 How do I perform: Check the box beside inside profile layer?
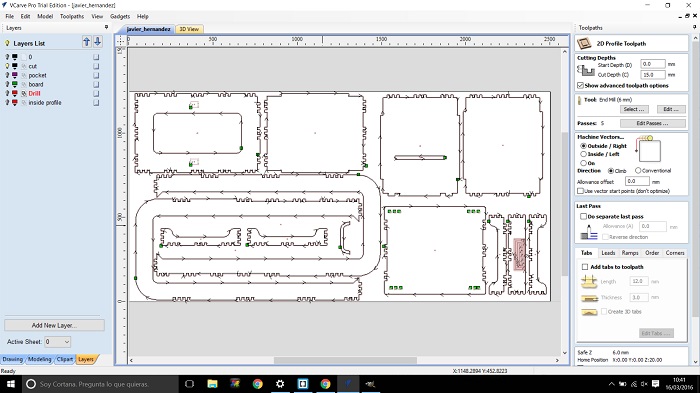pos(96,103)
